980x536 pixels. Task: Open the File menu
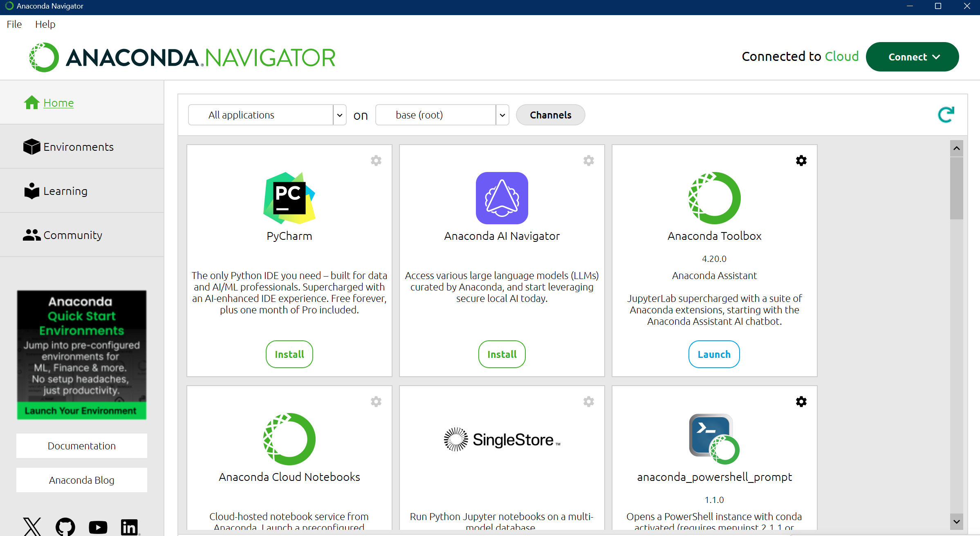[x=14, y=24]
